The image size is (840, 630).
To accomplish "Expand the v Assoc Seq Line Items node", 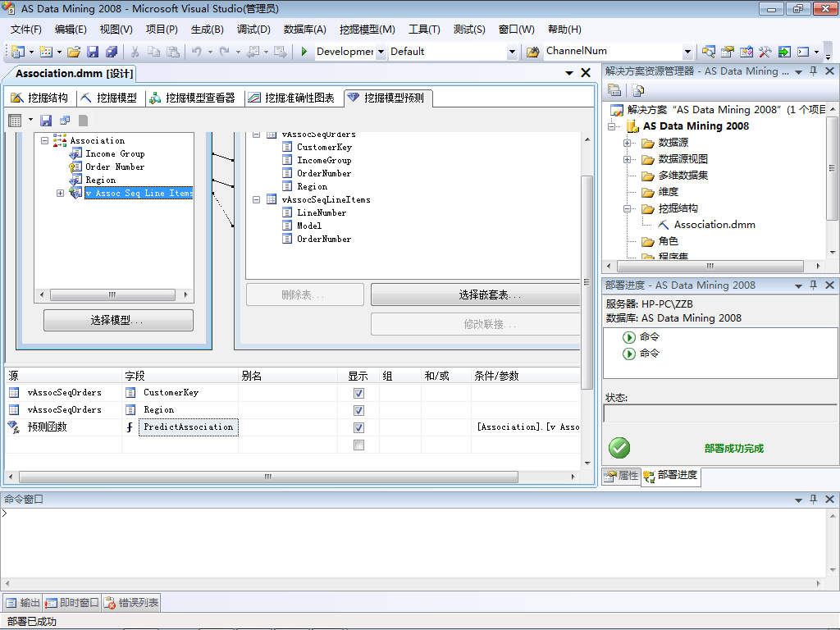I will click(60, 193).
